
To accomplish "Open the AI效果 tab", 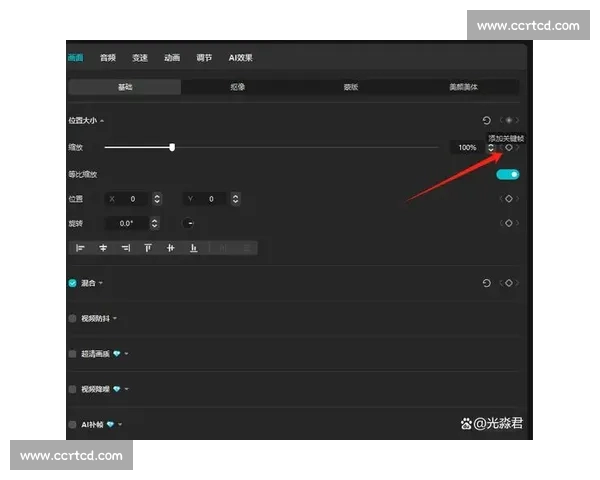I will 241,58.
